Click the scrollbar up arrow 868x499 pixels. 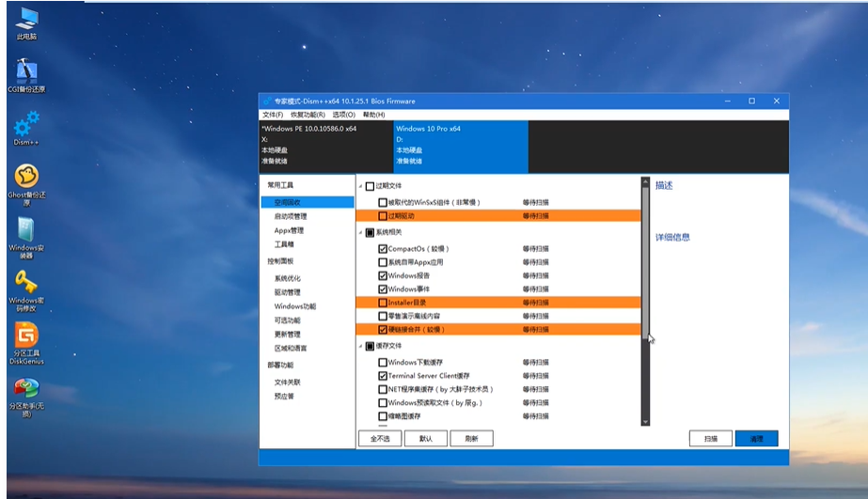pos(645,182)
